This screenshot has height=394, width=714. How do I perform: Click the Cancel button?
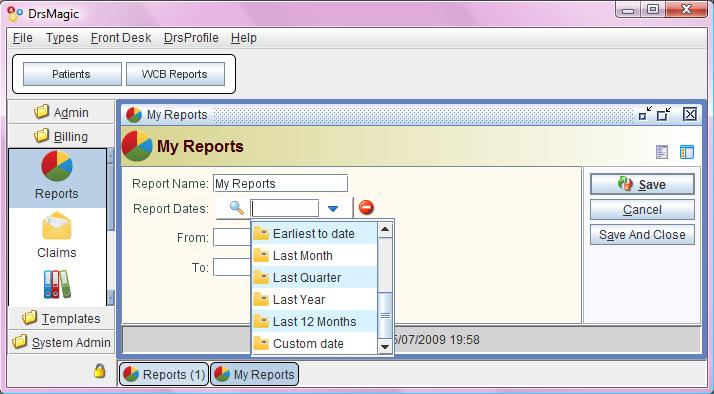coord(642,210)
